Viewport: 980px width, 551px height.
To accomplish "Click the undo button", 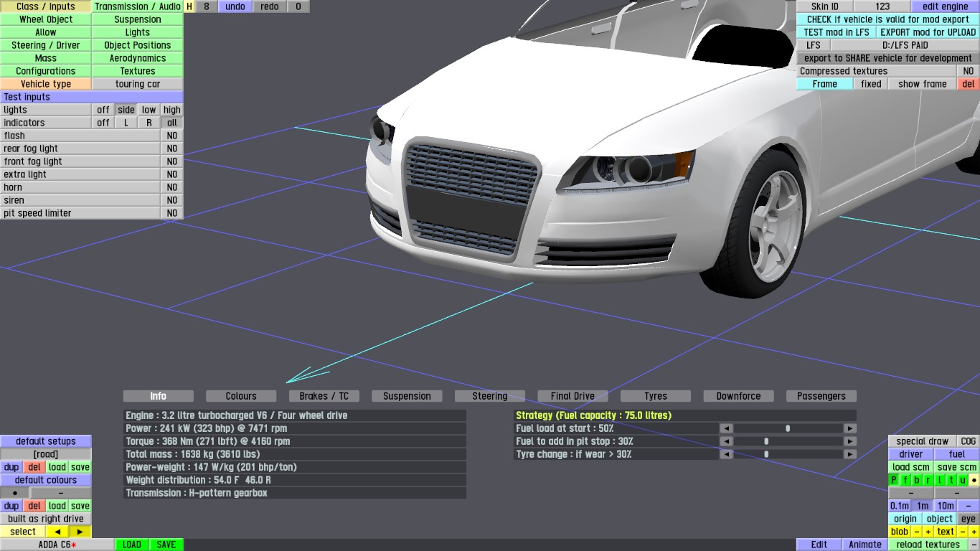I will point(235,6).
